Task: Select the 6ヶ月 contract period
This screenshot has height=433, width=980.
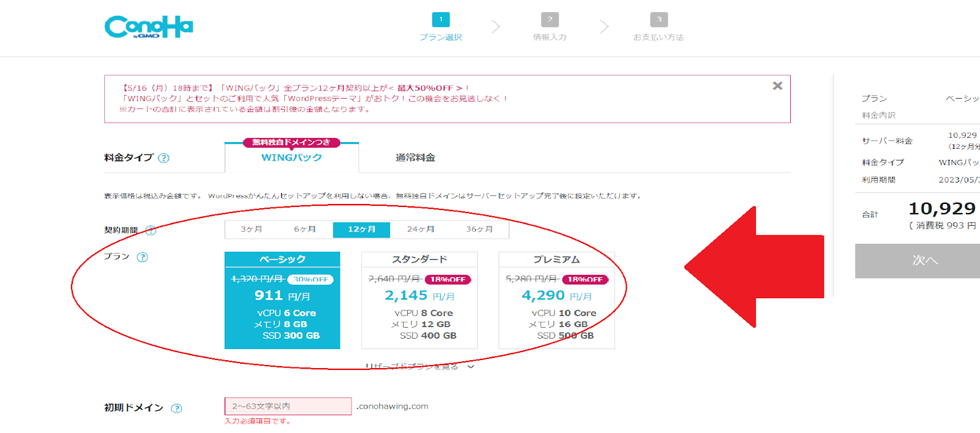Action: [x=305, y=229]
